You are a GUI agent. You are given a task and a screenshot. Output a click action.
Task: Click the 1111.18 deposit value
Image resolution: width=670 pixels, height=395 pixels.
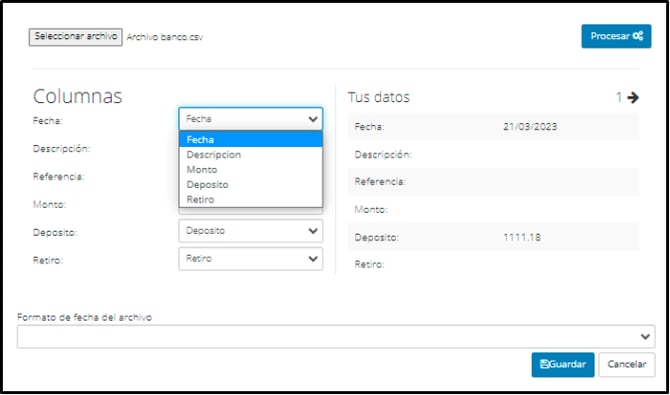click(x=522, y=237)
